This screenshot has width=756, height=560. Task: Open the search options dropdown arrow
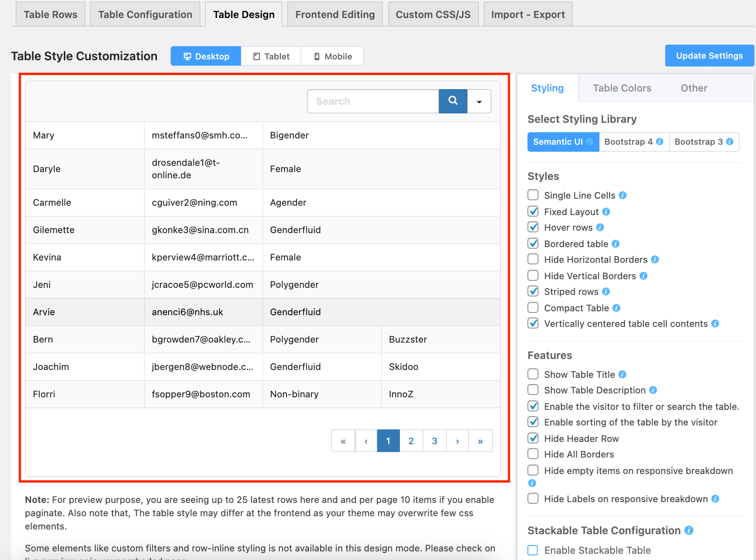[479, 101]
